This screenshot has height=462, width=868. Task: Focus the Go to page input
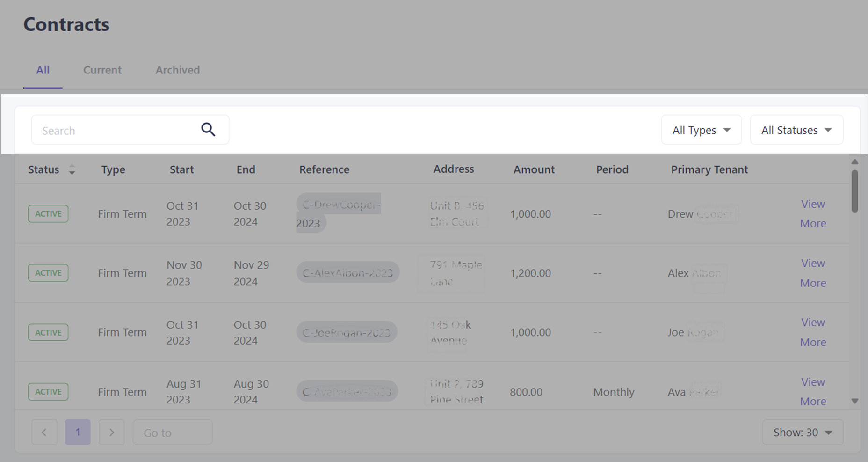[172, 433]
